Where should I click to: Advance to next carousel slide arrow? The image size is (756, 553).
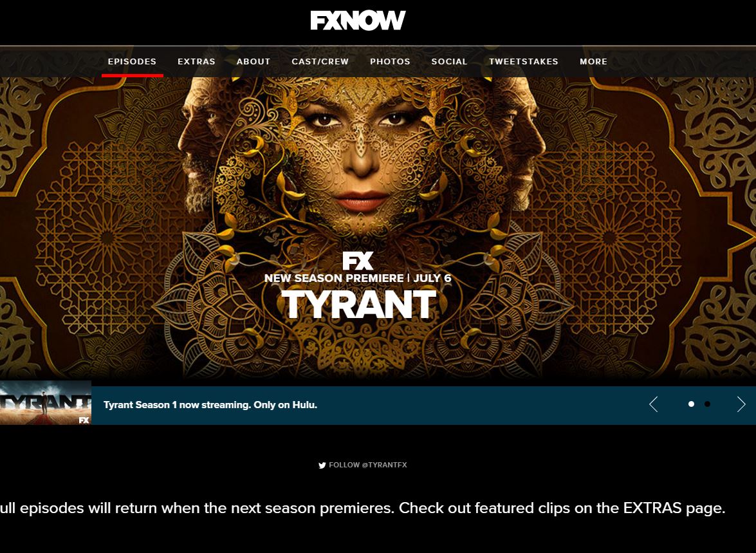click(741, 404)
